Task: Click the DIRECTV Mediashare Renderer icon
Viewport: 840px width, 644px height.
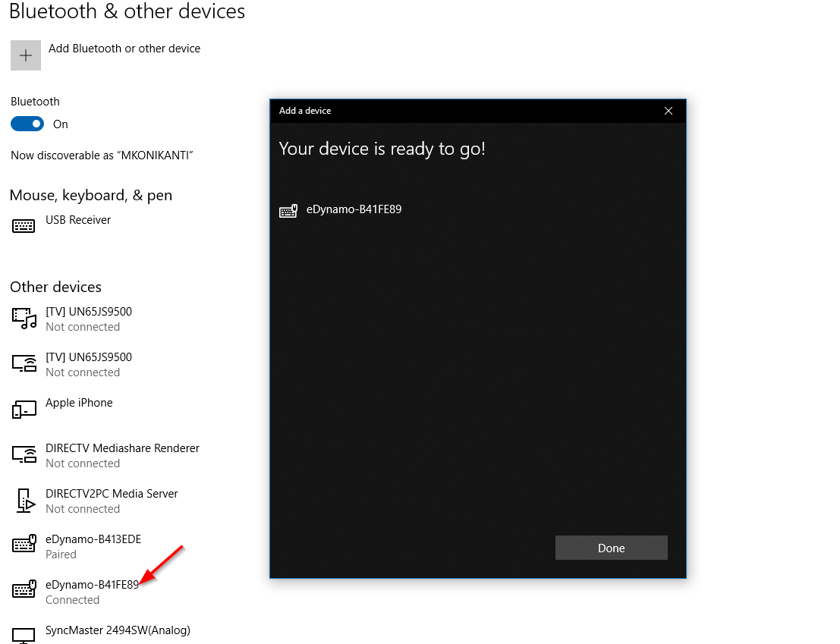Action: point(24,455)
